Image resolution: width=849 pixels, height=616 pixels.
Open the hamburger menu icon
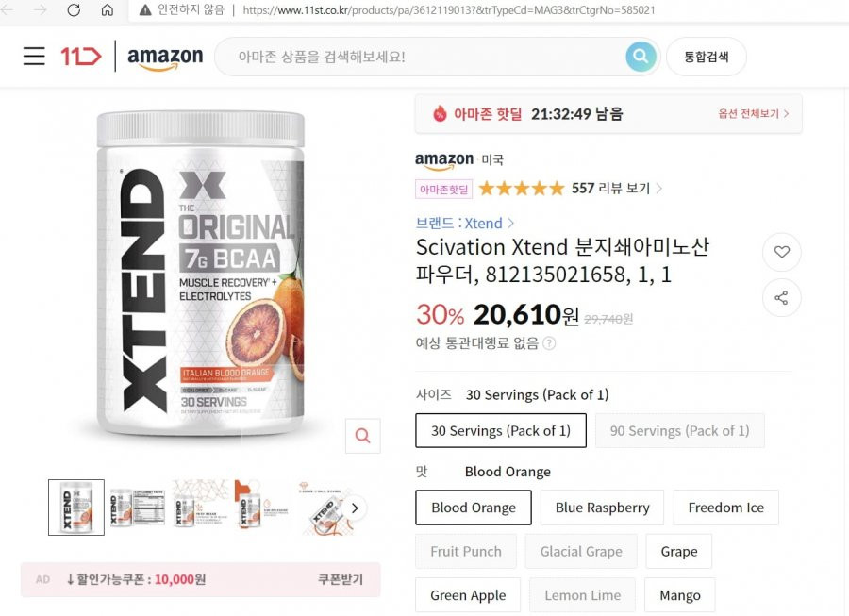tap(34, 56)
